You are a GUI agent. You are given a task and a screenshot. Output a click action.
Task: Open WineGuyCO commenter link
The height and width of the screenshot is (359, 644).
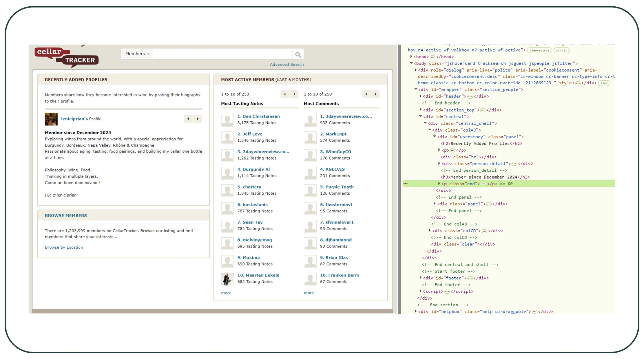point(335,152)
